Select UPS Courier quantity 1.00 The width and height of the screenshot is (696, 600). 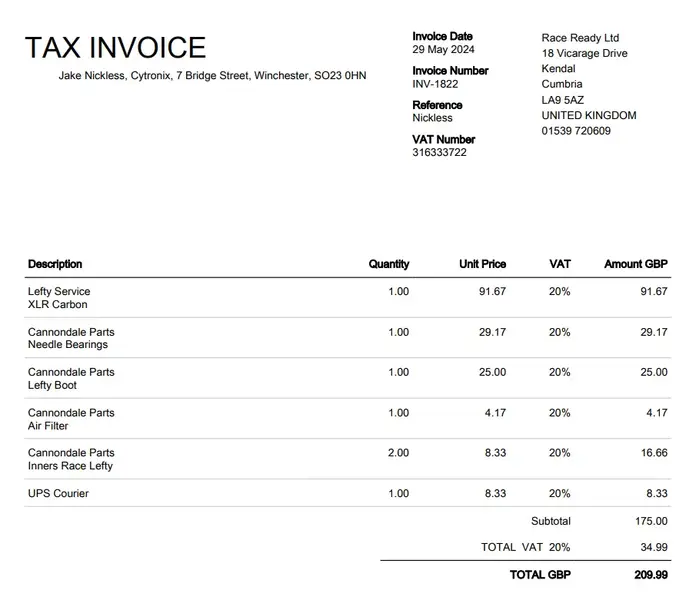coord(399,493)
